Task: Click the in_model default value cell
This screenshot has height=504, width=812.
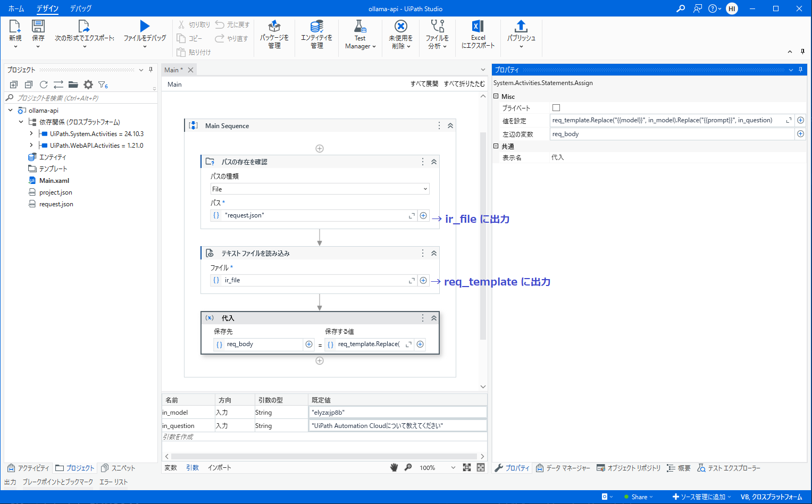Action: pos(397,412)
